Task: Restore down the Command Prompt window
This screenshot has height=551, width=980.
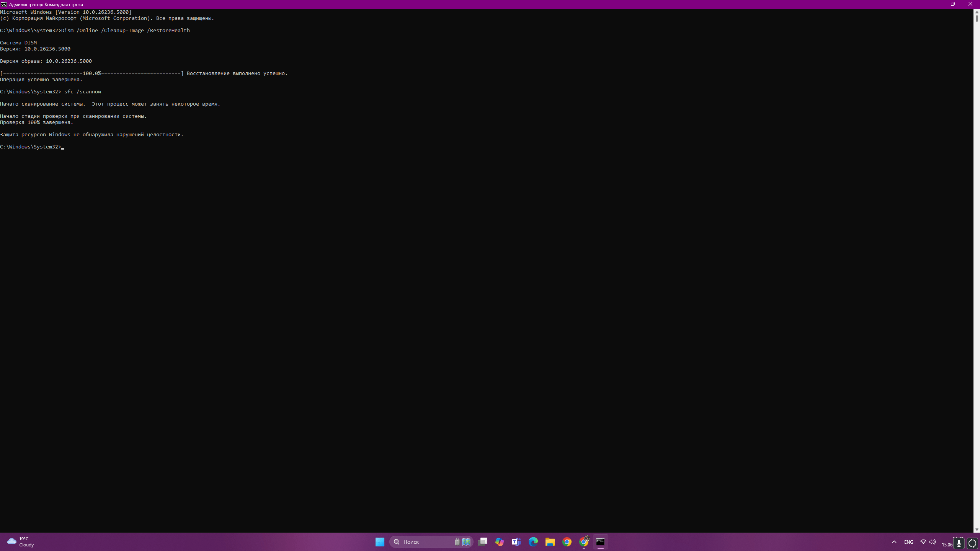Action: click(x=953, y=4)
